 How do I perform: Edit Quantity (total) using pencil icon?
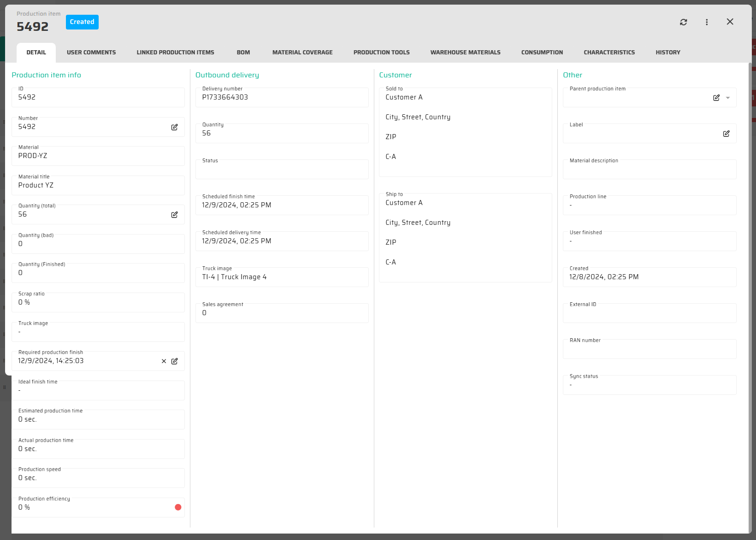[x=174, y=215]
